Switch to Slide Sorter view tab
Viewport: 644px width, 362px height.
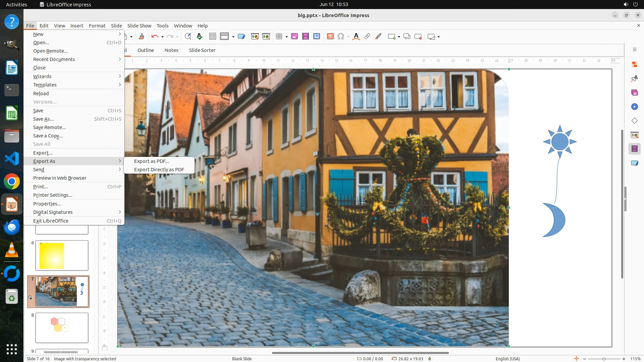point(202,50)
